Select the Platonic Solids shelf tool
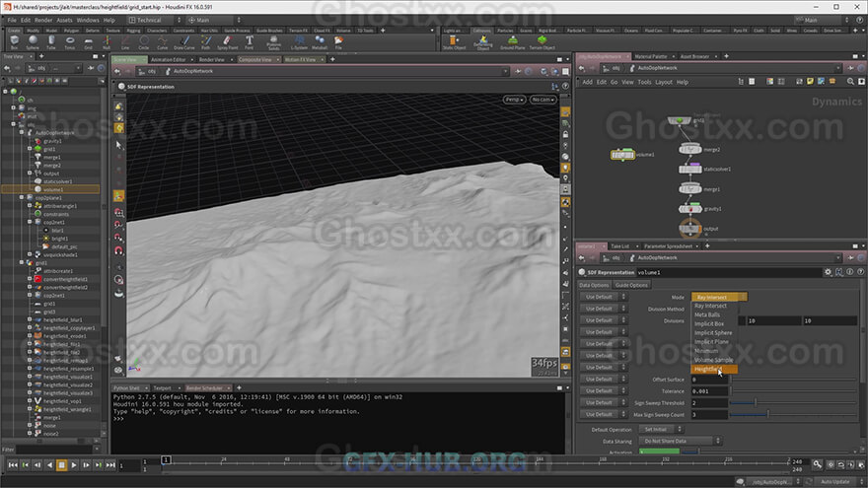 pyautogui.click(x=273, y=42)
